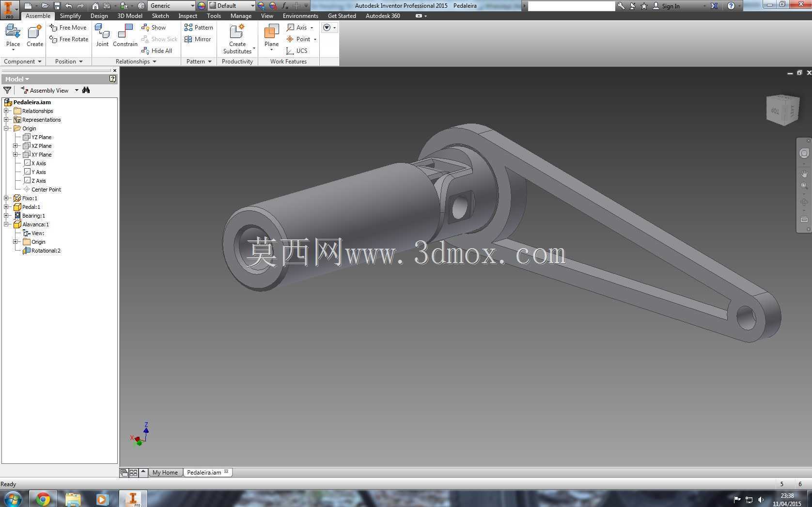This screenshot has width=812, height=507.
Task: Select the Free Move tool
Action: (68, 28)
